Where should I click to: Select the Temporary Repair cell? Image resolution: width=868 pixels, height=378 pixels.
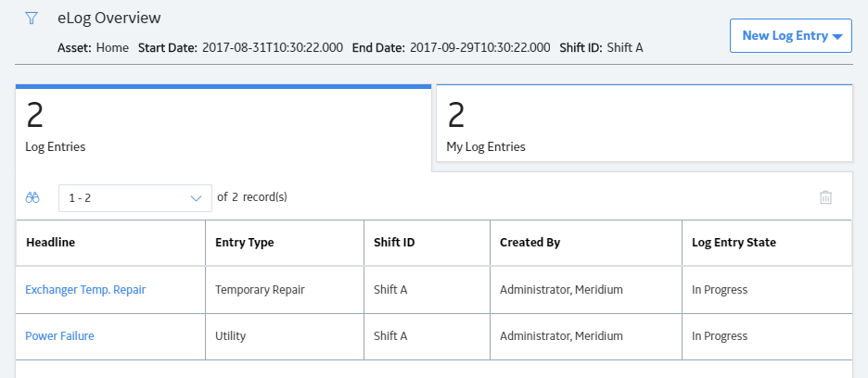[285, 289]
